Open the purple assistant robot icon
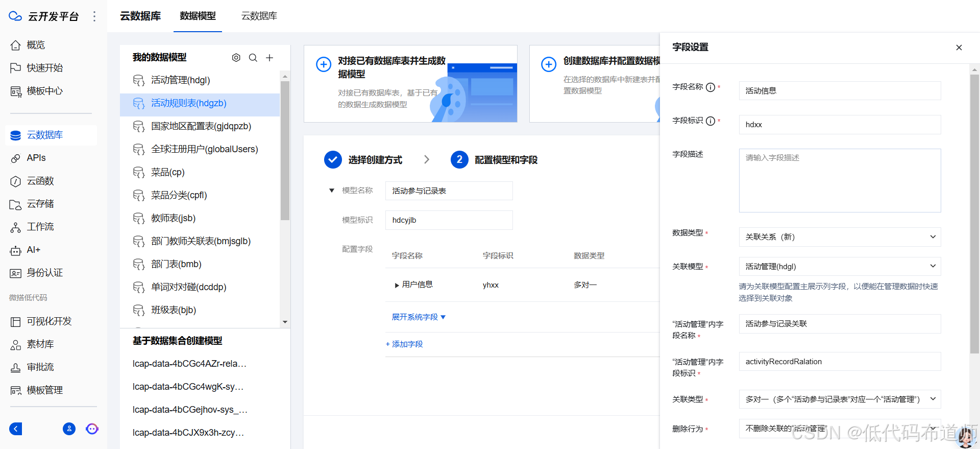Viewport: 980px width, 449px height. coord(92,429)
